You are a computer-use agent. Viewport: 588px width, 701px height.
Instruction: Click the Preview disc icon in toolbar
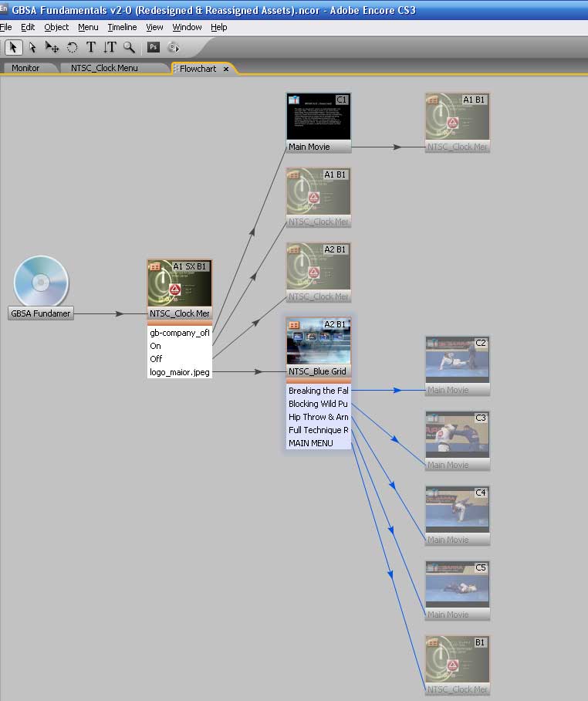coord(174,47)
